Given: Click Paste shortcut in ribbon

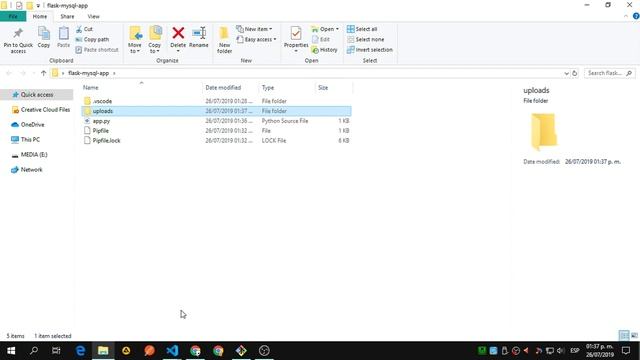Looking at the screenshot, I should [x=97, y=50].
